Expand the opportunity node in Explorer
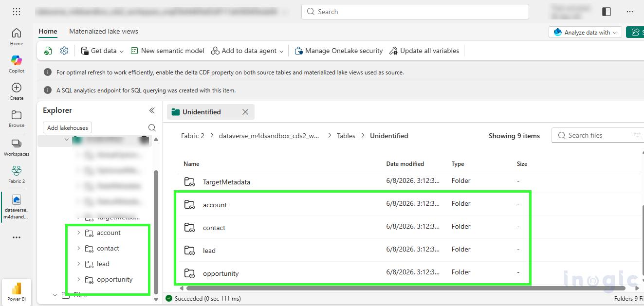Viewport: 644px width, 306px height. click(x=79, y=279)
